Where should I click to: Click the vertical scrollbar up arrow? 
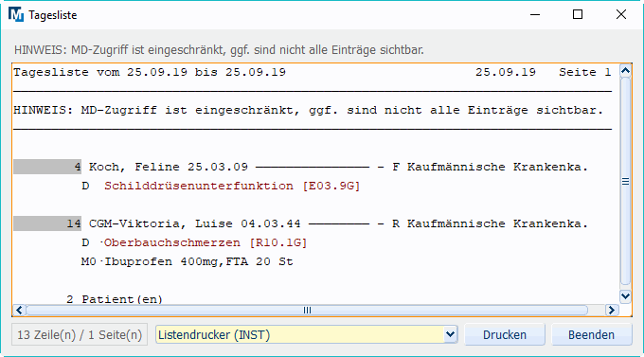(625, 71)
